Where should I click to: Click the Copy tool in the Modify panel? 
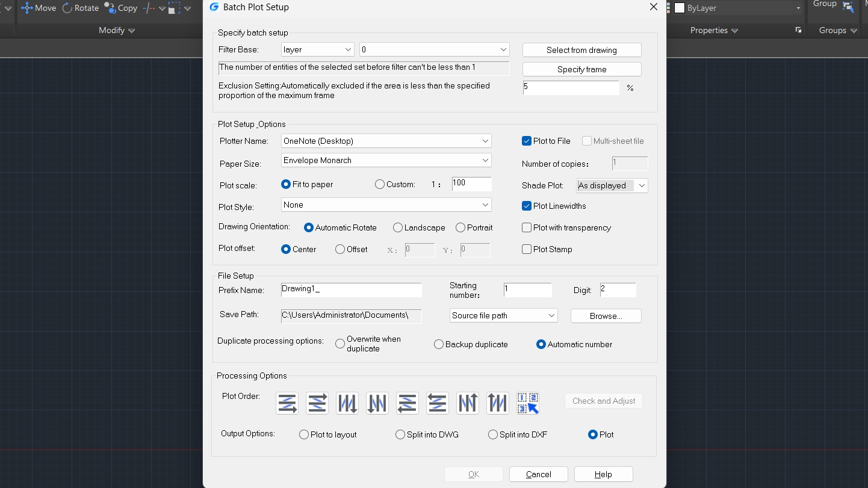click(121, 8)
